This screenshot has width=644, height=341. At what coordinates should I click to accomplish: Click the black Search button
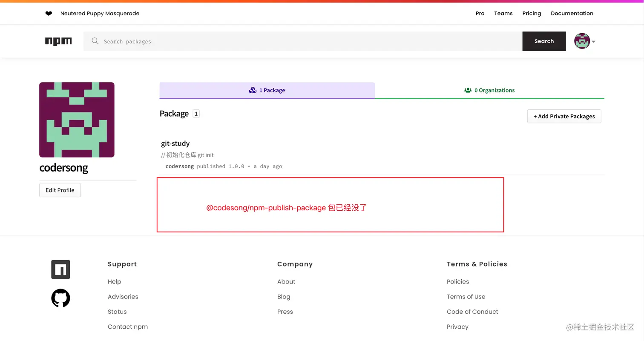544,41
